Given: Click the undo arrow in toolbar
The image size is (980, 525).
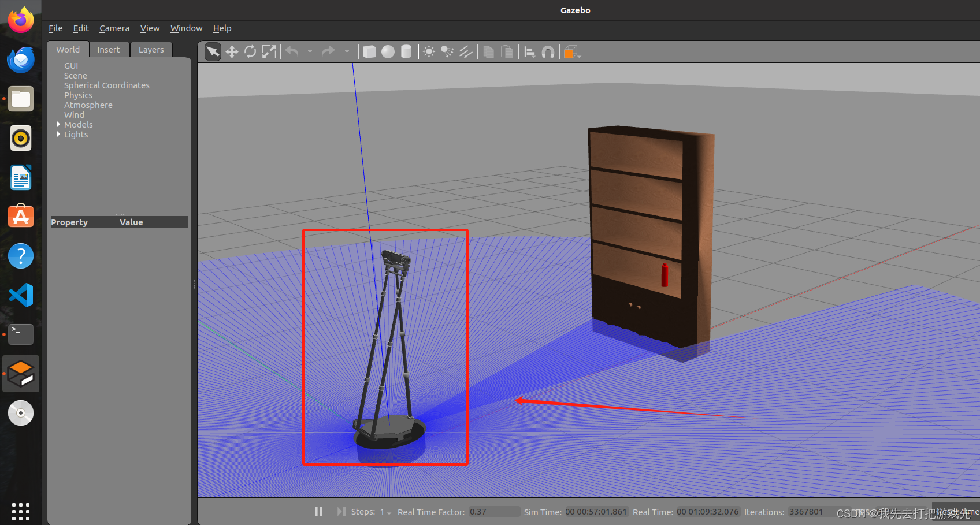Looking at the screenshot, I should (292, 52).
